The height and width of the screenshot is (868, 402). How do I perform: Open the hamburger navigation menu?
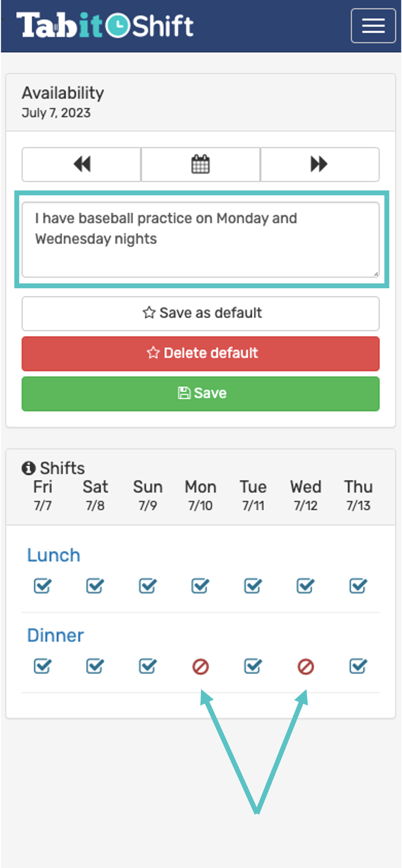[x=373, y=26]
